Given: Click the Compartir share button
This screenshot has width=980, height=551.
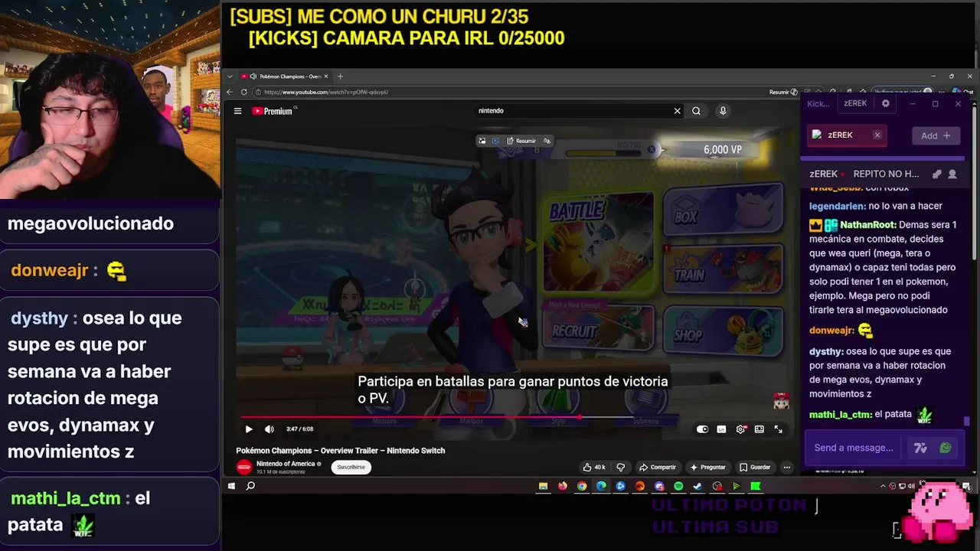Looking at the screenshot, I should [x=658, y=467].
